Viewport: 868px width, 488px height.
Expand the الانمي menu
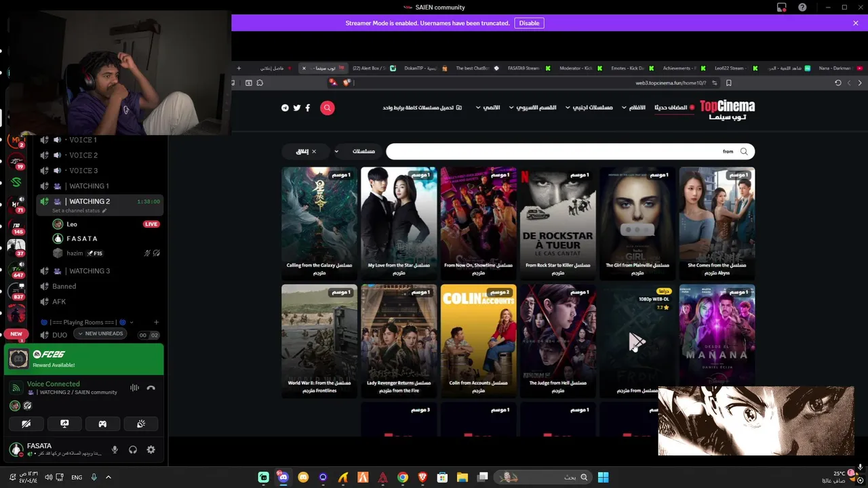[488, 108]
